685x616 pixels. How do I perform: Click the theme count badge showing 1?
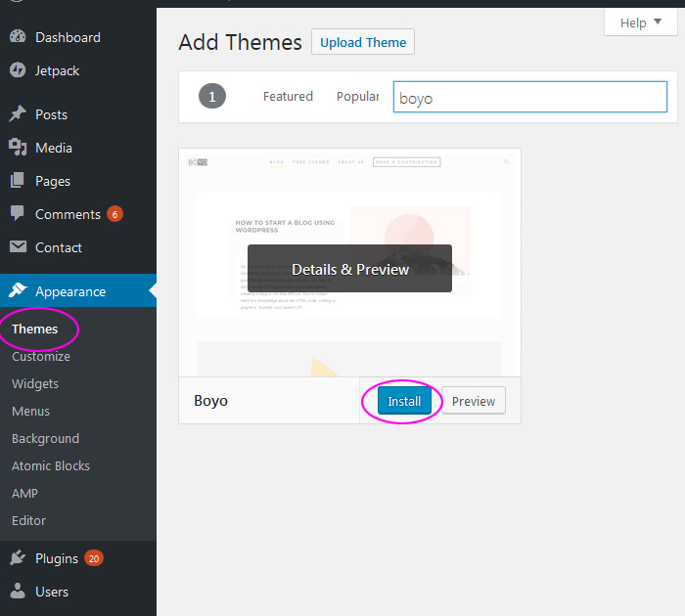click(x=212, y=96)
